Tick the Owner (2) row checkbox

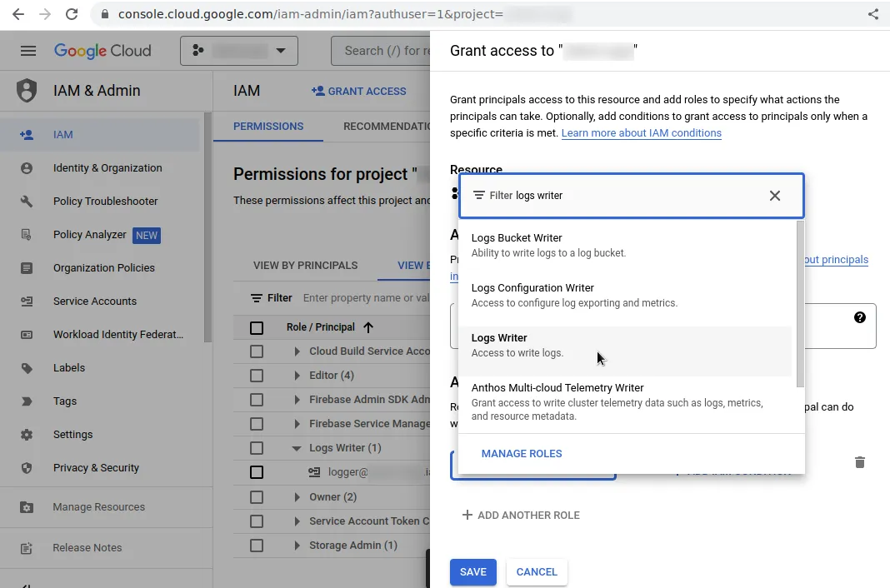(257, 497)
